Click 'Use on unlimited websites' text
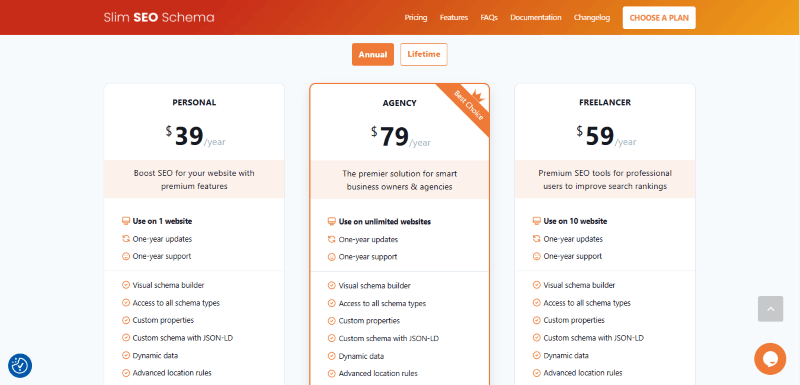Screen dimensions: 800x385 [x=385, y=222]
